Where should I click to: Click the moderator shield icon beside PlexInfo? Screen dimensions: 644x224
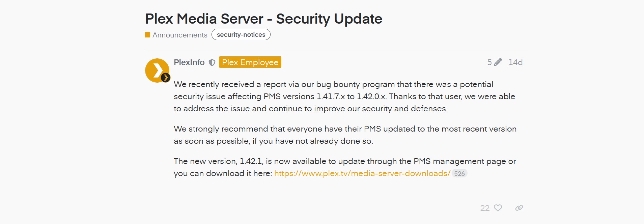tap(212, 63)
